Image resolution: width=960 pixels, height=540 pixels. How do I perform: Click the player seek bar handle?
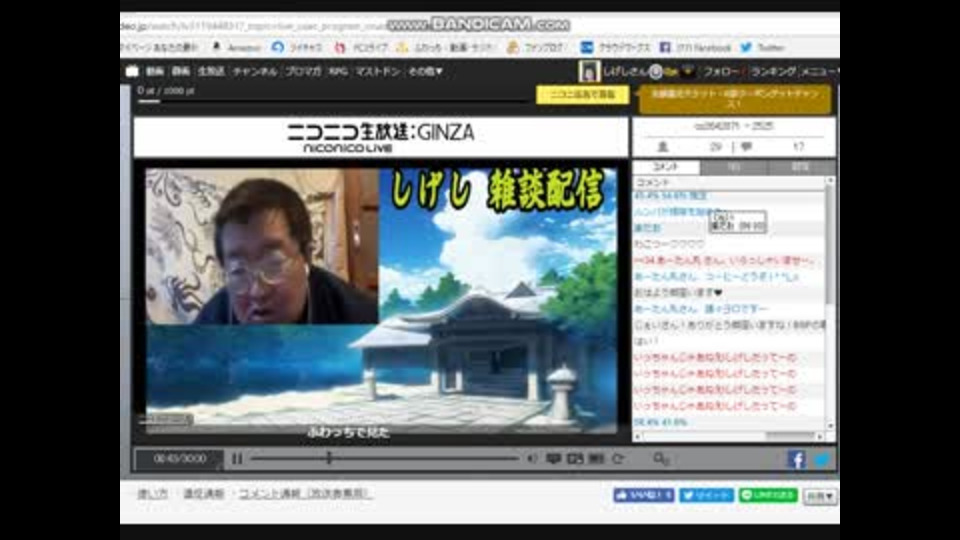(x=329, y=457)
